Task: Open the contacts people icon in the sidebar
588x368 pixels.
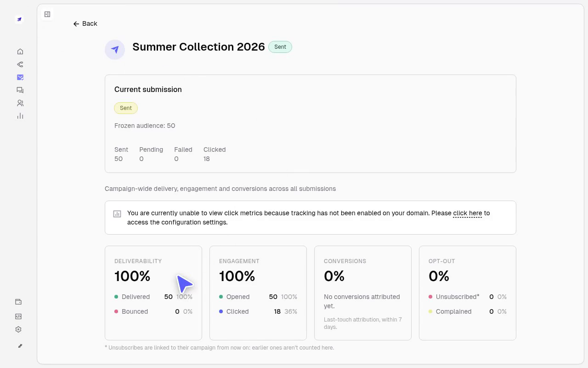Action: 20,103
